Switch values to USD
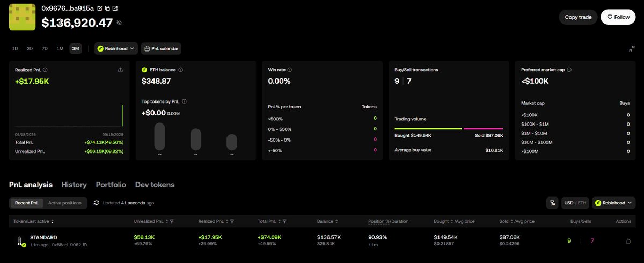 tap(568, 203)
